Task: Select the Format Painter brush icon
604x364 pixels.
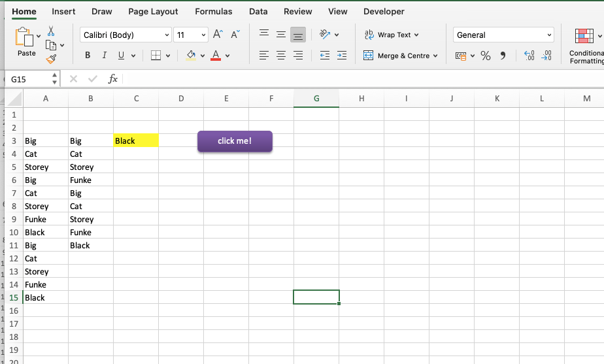Action: pos(51,59)
